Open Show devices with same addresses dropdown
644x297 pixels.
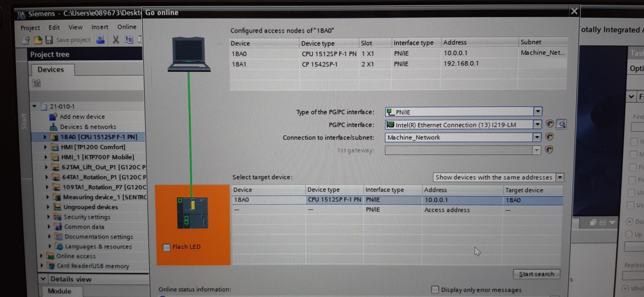(560, 177)
